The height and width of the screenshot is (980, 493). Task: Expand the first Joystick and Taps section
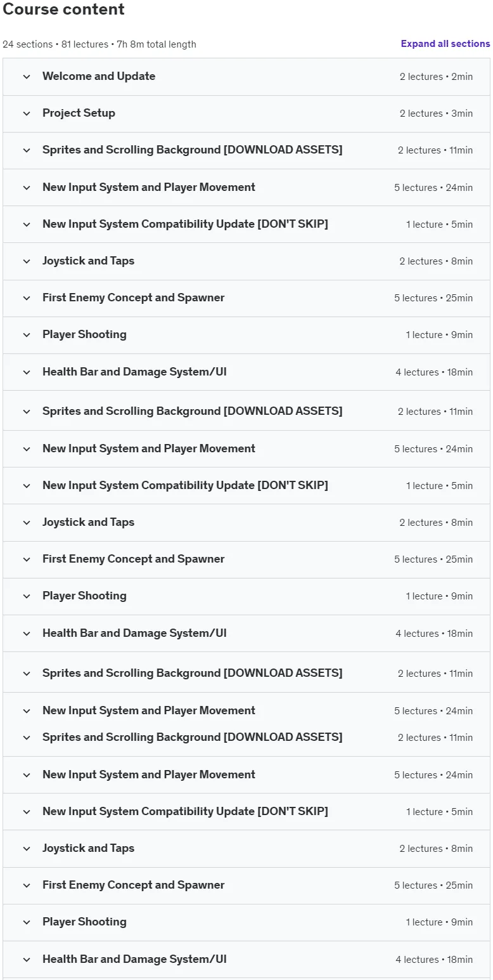(246, 261)
